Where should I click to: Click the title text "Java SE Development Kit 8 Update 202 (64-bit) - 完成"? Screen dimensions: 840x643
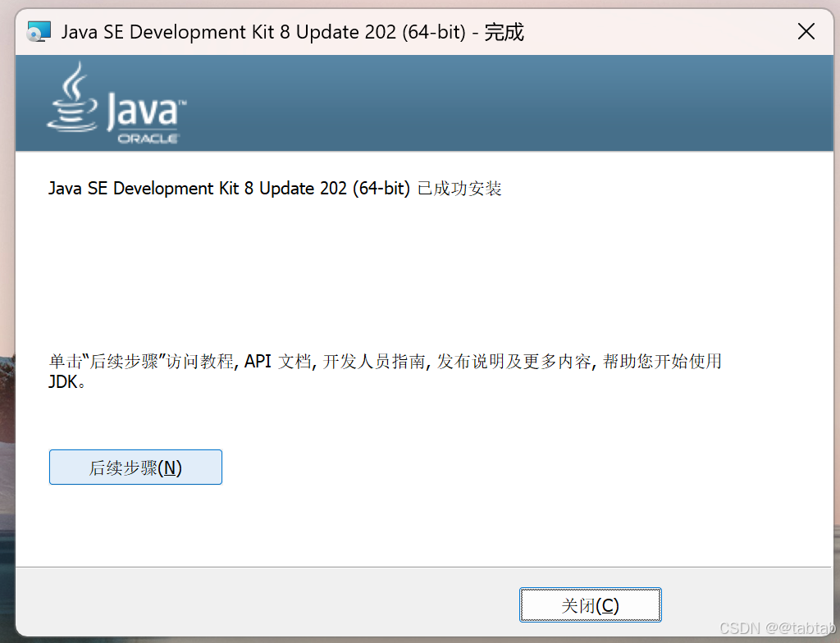pyautogui.click(x=293, y=32)
